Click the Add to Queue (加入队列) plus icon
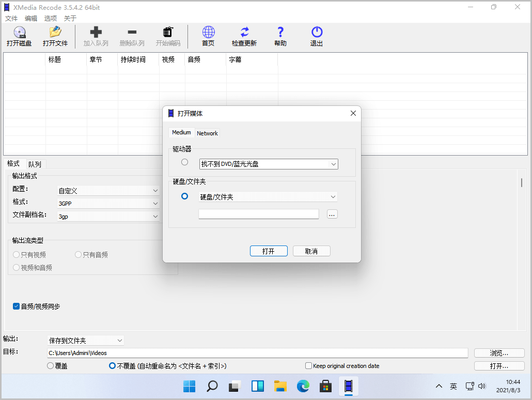The image size is (532, 400). coord(96,32)
